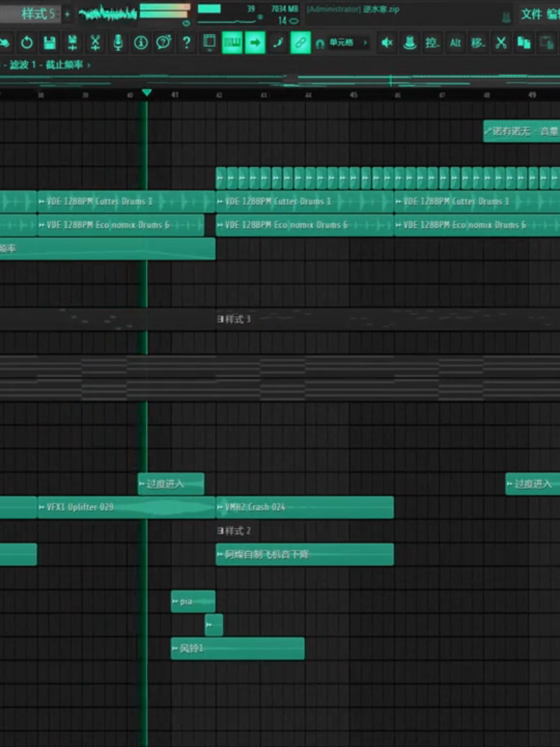
Task: Toggle the highlighted piano keyboard typing button
Action: 232,43
